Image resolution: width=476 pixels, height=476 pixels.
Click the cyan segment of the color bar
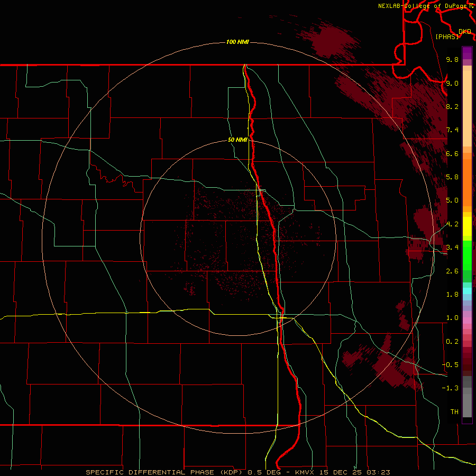click(x=467, y=291)
